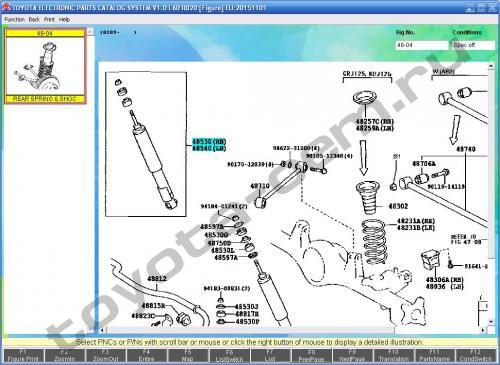This screenshot has width=500, height=365.
Task: Toggle the F6 ListSwitch button
Action: [229, 356]
